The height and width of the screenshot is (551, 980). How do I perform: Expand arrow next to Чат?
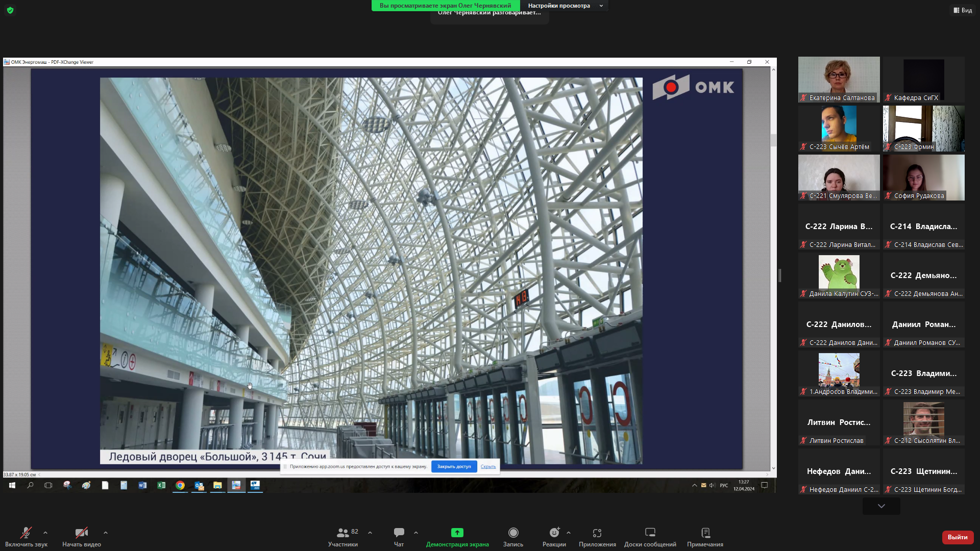click(x=416, y=533)
